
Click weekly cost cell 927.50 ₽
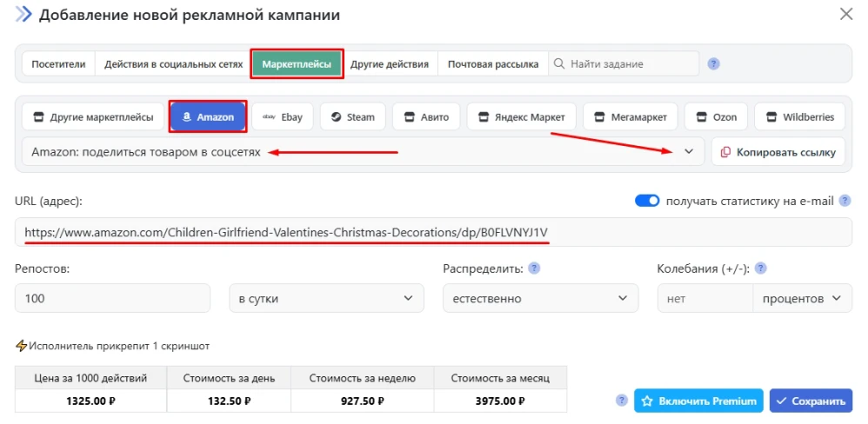coord(363,401)
